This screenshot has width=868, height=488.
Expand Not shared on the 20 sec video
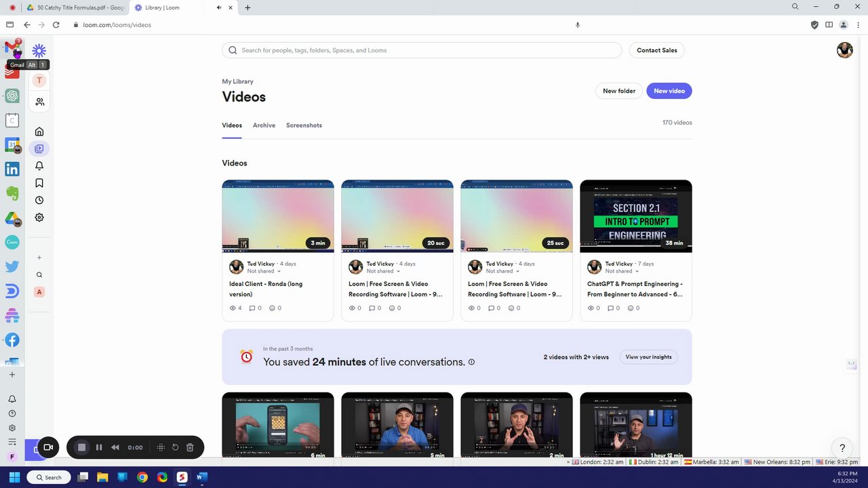coord(383,271)
